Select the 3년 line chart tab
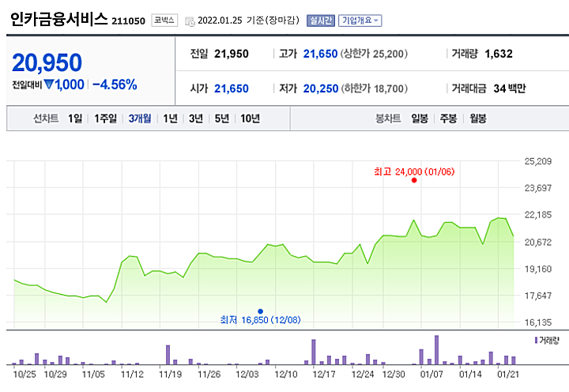 click(196, 119)
